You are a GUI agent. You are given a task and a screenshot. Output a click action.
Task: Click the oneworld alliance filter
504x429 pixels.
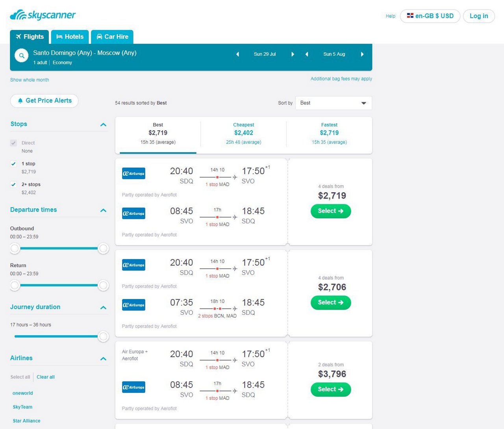click(23, 393)
